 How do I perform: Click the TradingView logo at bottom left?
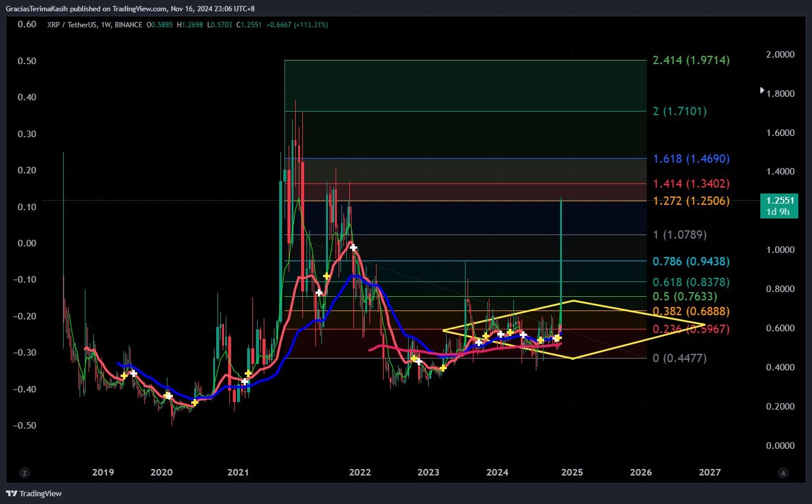[33, 493]
